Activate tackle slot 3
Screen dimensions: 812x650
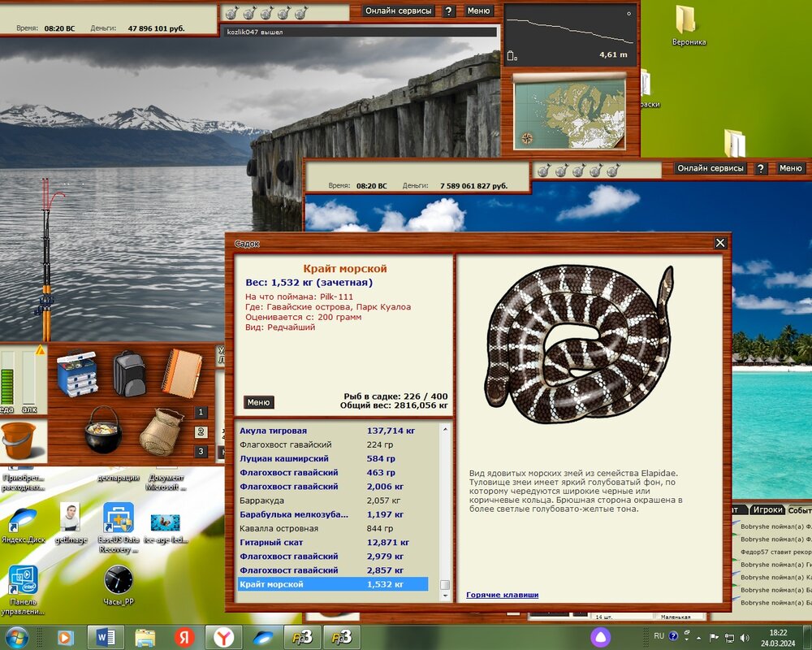201,452
